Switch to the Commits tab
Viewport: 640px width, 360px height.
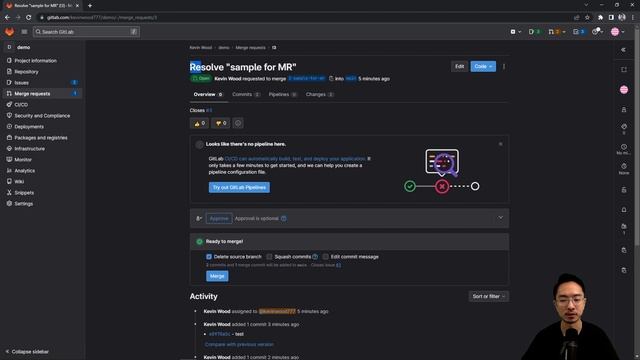(x=246, y=94)
